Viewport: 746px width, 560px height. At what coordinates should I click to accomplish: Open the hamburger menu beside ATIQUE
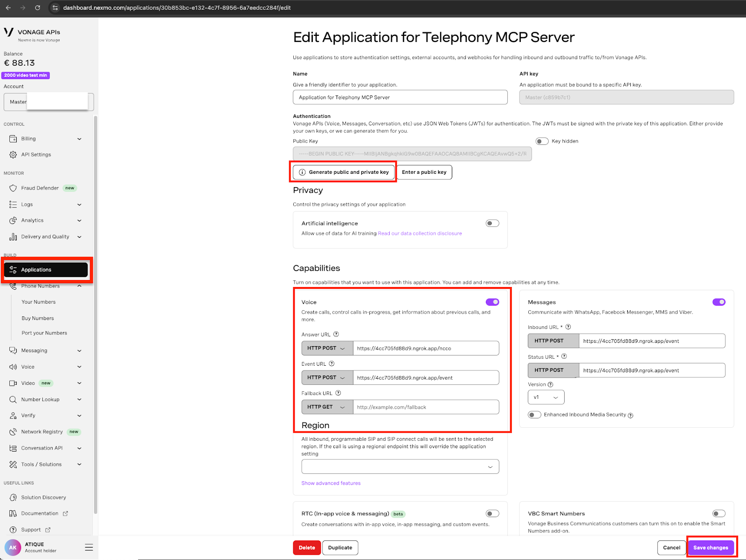[89, 547]
